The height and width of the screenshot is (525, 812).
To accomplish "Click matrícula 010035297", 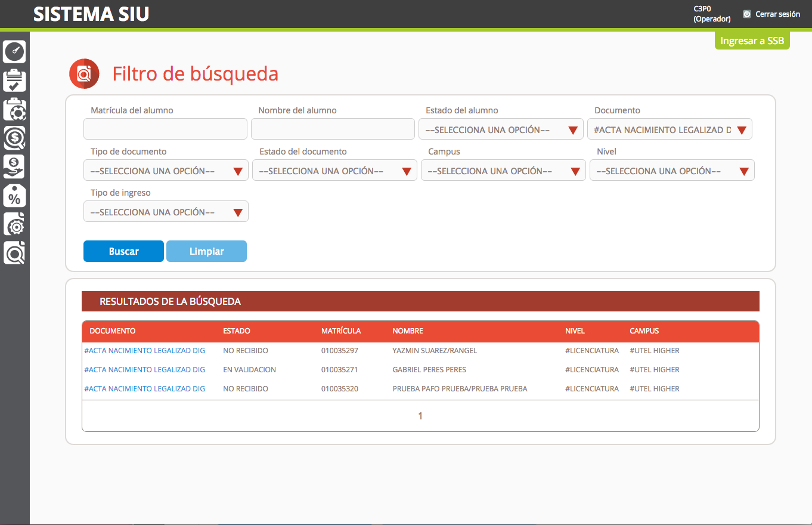I will pos(340,350).
